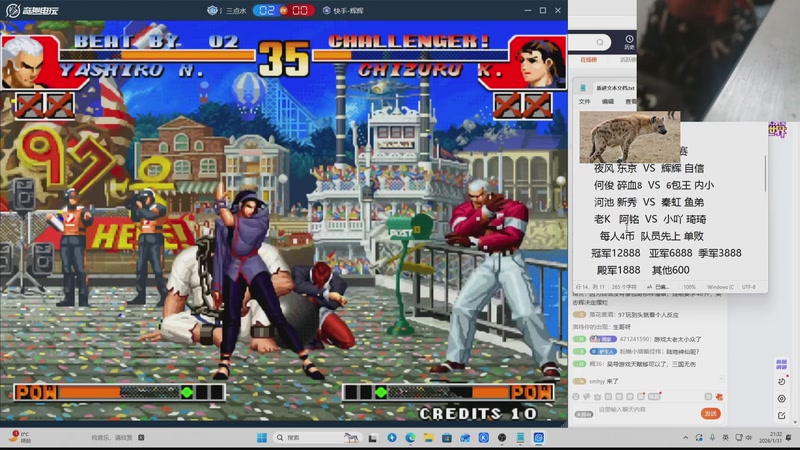Image resolution: width=800 pixels, height=450 pixels.
Task: Open the 100% zoom level in Notepad status bar
Action: [x=689, y=287]
